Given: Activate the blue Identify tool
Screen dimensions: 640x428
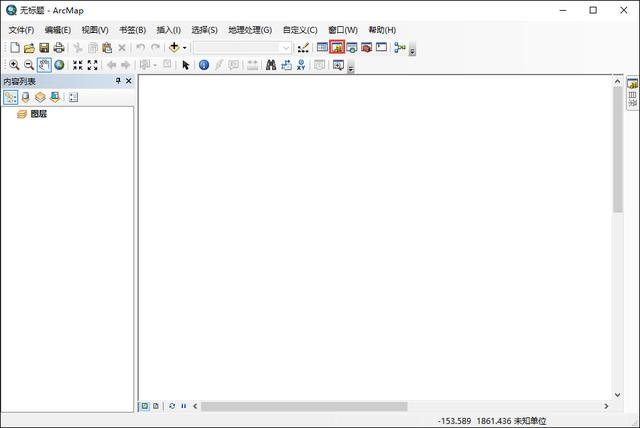Looking at the screenshot, I should pos(204,65).
